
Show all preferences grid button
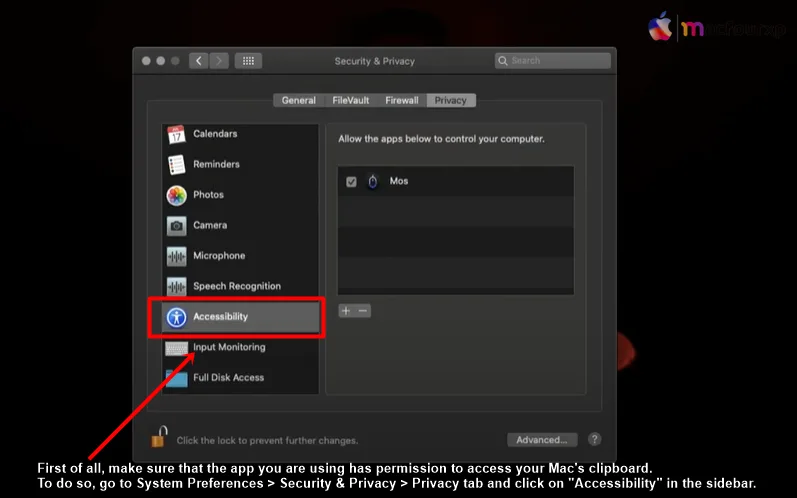248,61
